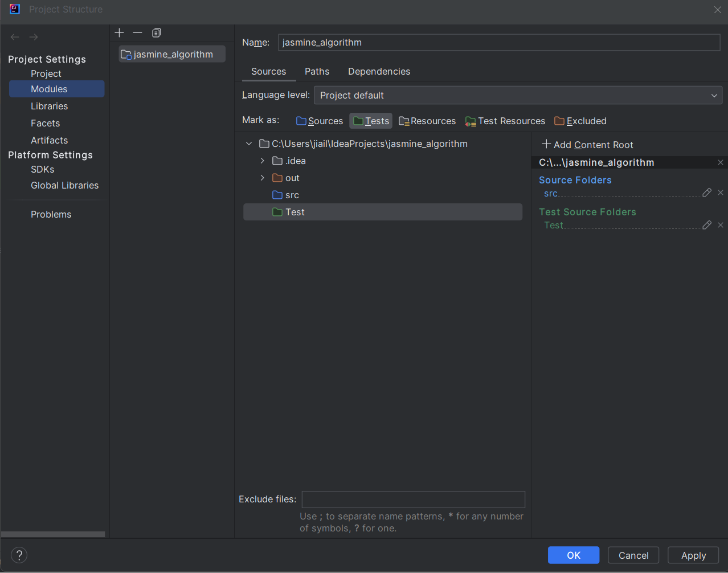
Task: Remove the jasmine_algorithm content root
Action: pyautogui.click(x=721, y=162)
